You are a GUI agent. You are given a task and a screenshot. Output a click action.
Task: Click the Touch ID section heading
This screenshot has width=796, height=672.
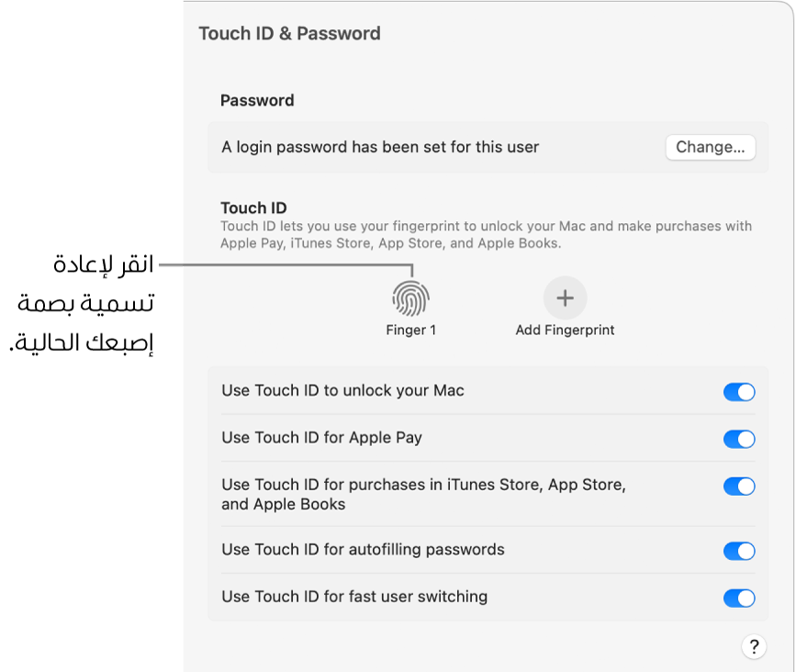(x=254, y=207)
